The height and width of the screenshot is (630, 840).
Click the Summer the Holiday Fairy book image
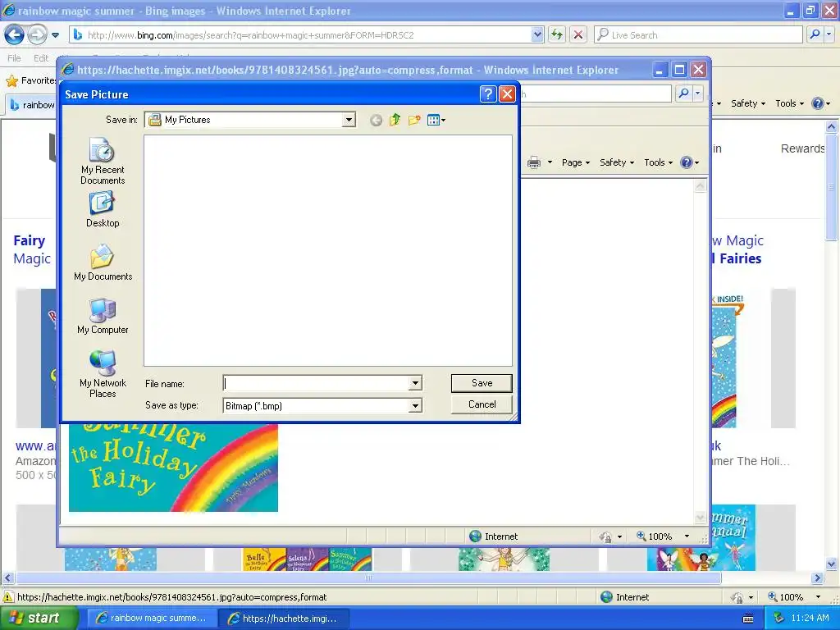pos(173,467)
